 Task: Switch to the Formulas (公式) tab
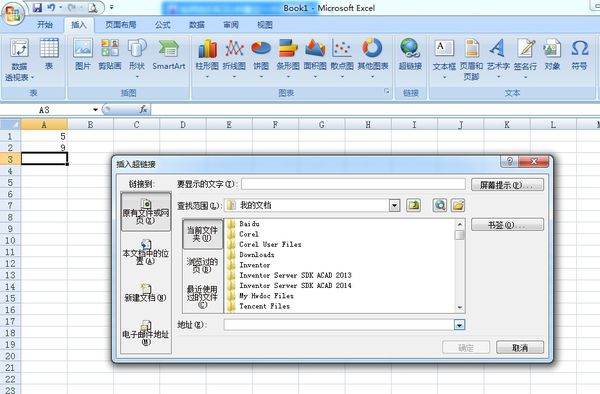(162, 25)
